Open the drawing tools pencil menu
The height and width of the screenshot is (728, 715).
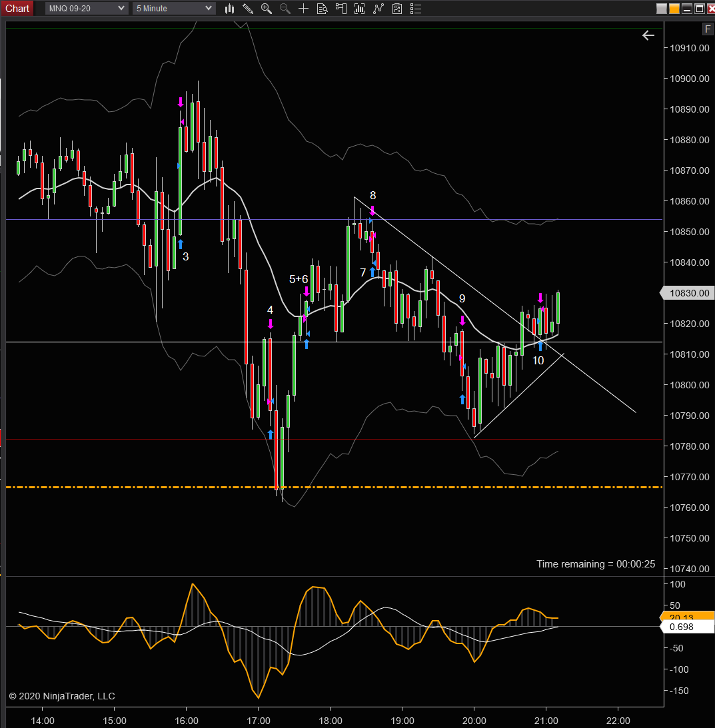[x=248, y=9]
